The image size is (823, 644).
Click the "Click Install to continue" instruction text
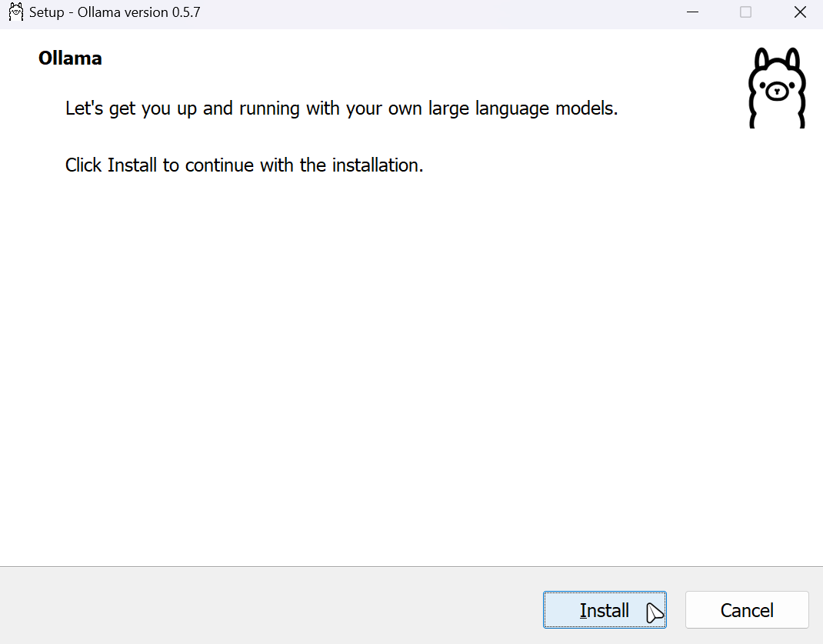click(x=244, y=165)
